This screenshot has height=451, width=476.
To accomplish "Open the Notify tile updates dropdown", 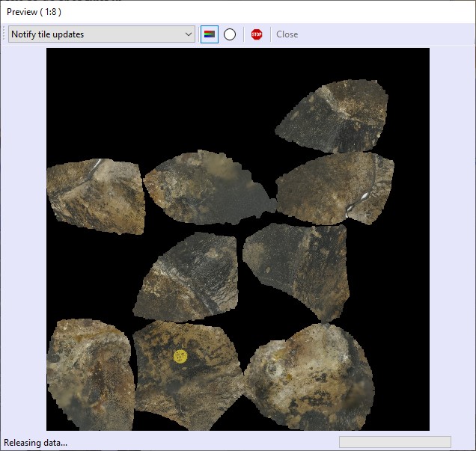I will click(101, 34).
